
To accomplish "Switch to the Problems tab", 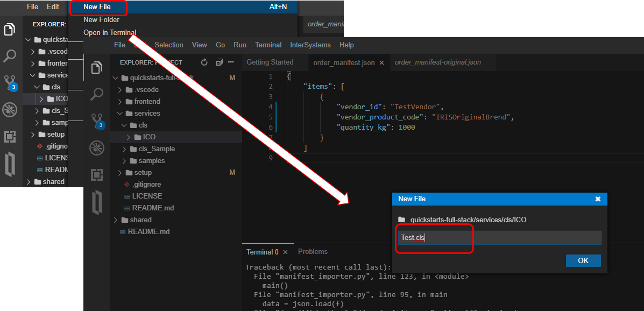I will 313,252.
